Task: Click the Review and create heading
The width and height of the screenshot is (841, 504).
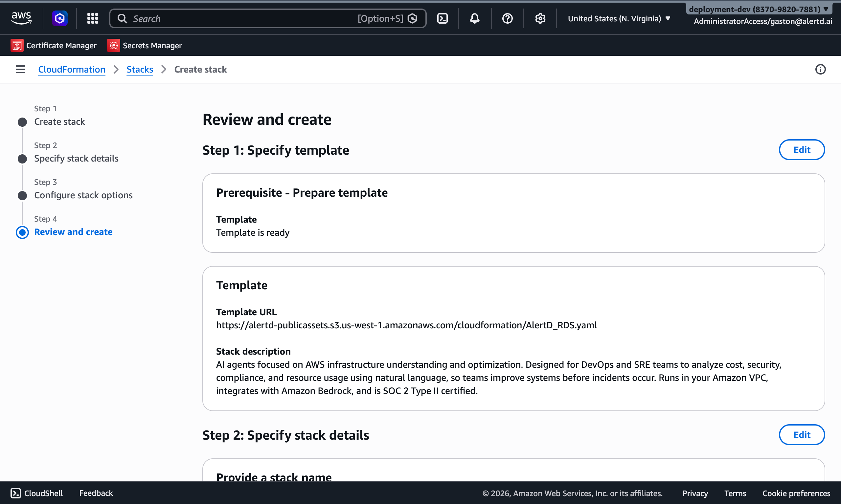Action: coord(267,119)
